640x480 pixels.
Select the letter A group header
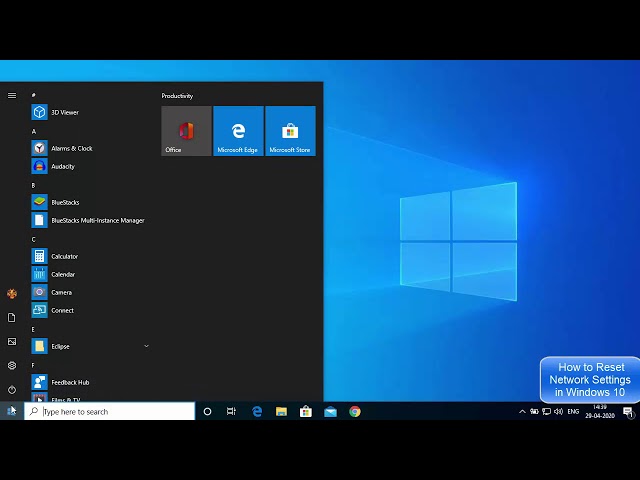(33, 131)
